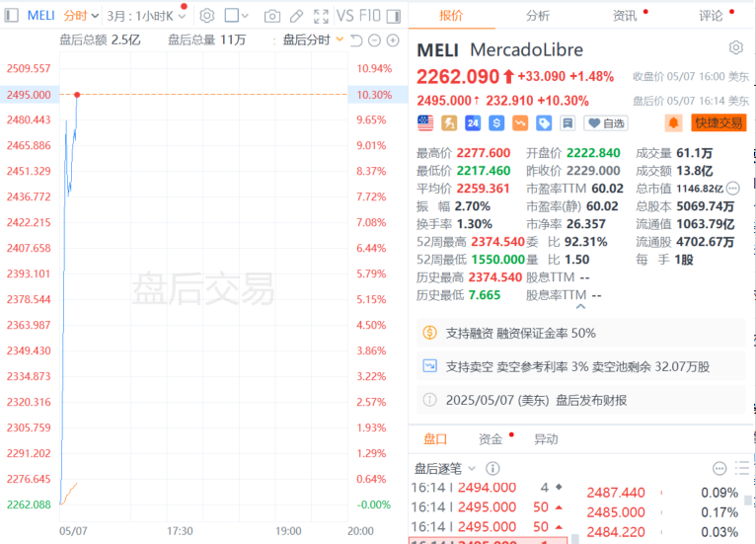Click the blue dollar sign icon

[x=496, y=123]
